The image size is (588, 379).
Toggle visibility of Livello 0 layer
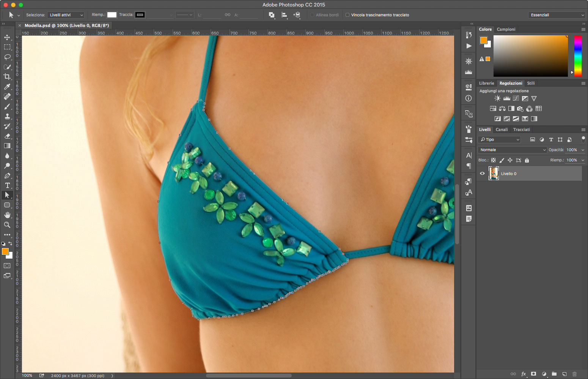pyautogui.click(x=482, y=174)
